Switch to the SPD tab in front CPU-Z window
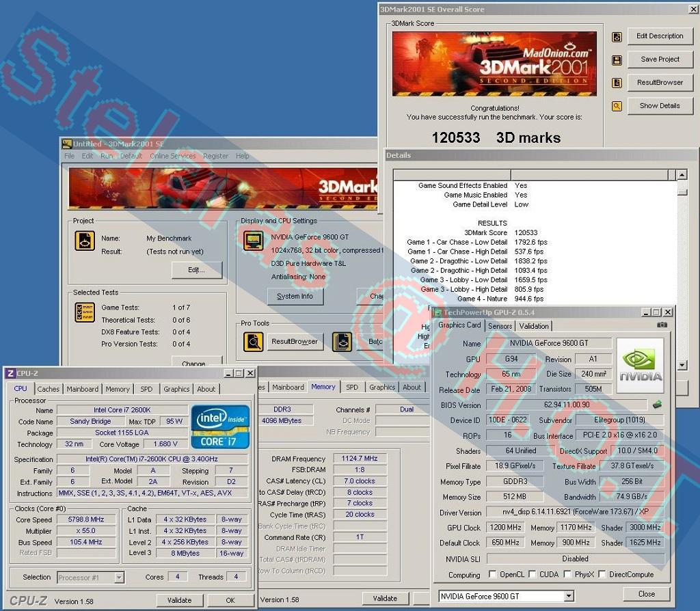 [x=146, y=389]
